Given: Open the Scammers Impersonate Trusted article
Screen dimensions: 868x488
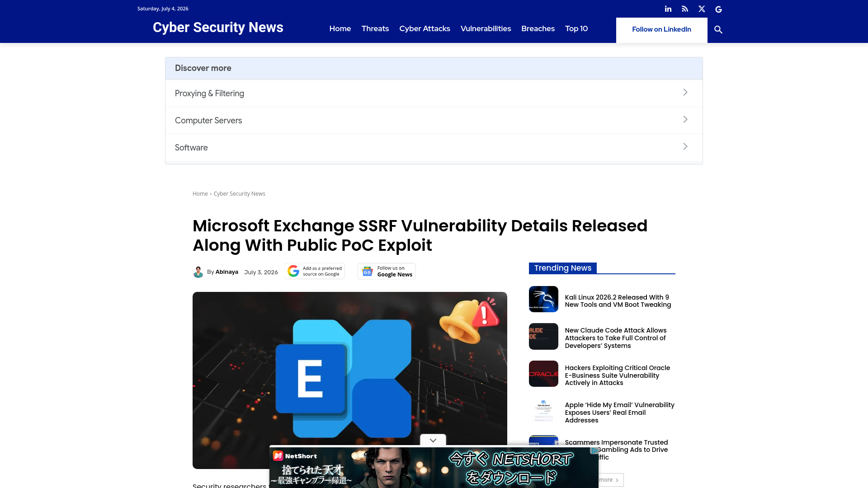Looking at the screenshot, I should point(616,442).
